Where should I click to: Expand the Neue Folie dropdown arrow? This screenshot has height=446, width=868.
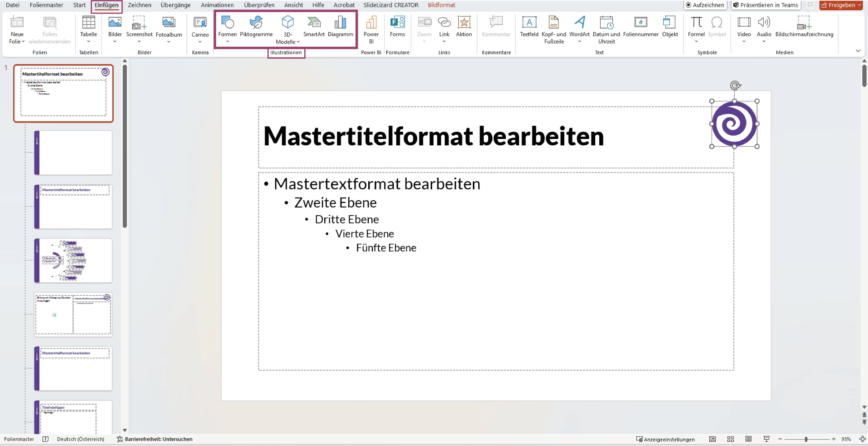click(x=23, y=41)
